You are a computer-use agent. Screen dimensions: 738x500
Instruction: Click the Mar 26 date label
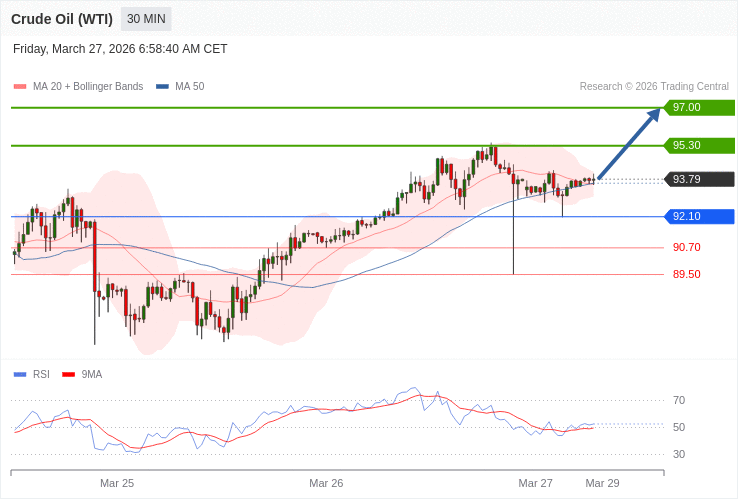(x=326, y=483)
